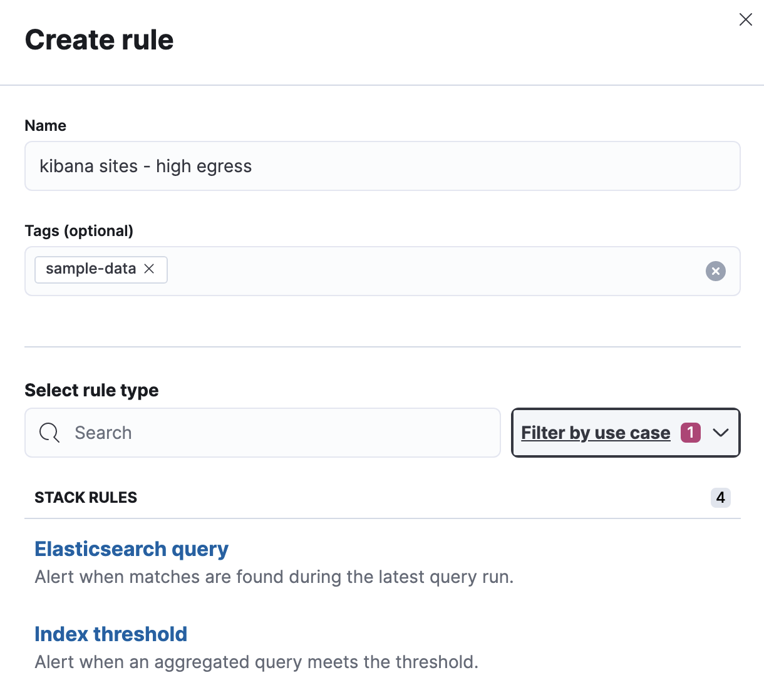Click the search magnifier icon
Image resolution: width=764 pixels, height=700 pixels.
49,433
